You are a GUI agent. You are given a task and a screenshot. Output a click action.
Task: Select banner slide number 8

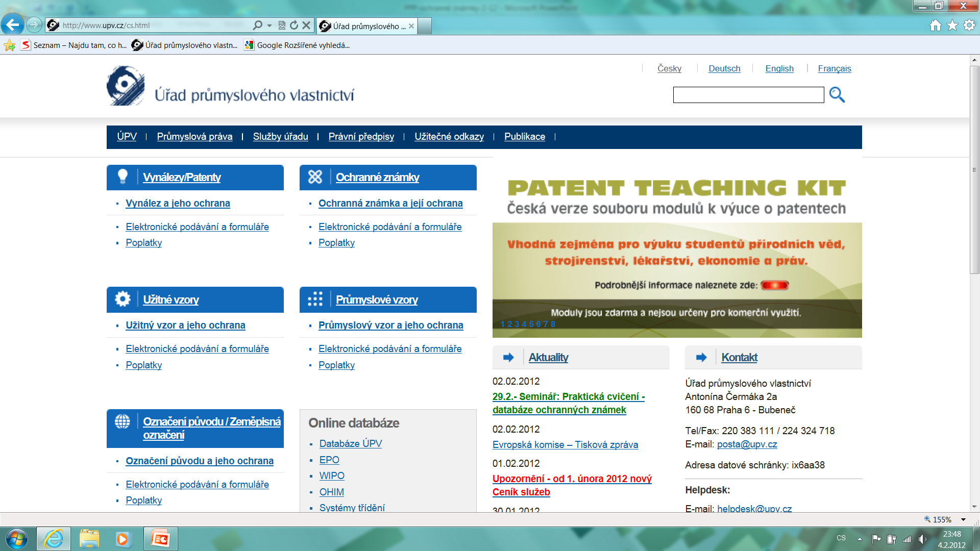tap(553, 324)
